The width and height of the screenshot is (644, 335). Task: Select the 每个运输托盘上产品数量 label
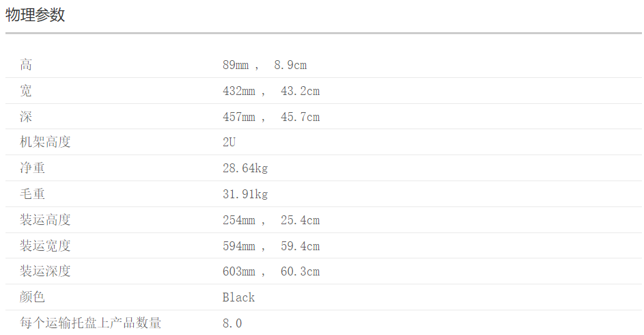[x=91, y=323]
